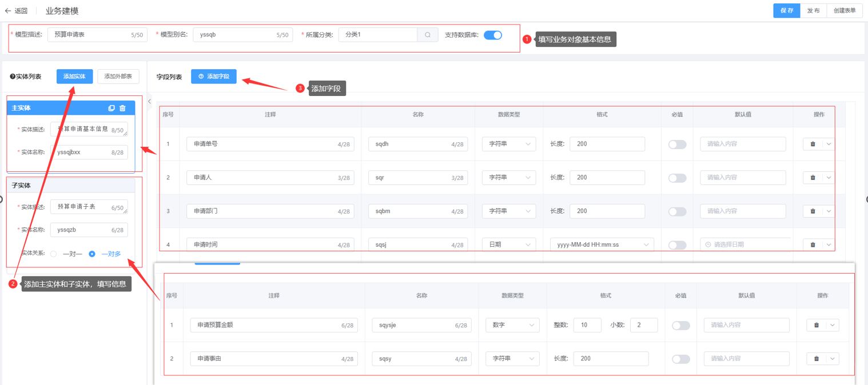
Task: Select the 一对多 radio option
Action: click(x=92, y=254)
